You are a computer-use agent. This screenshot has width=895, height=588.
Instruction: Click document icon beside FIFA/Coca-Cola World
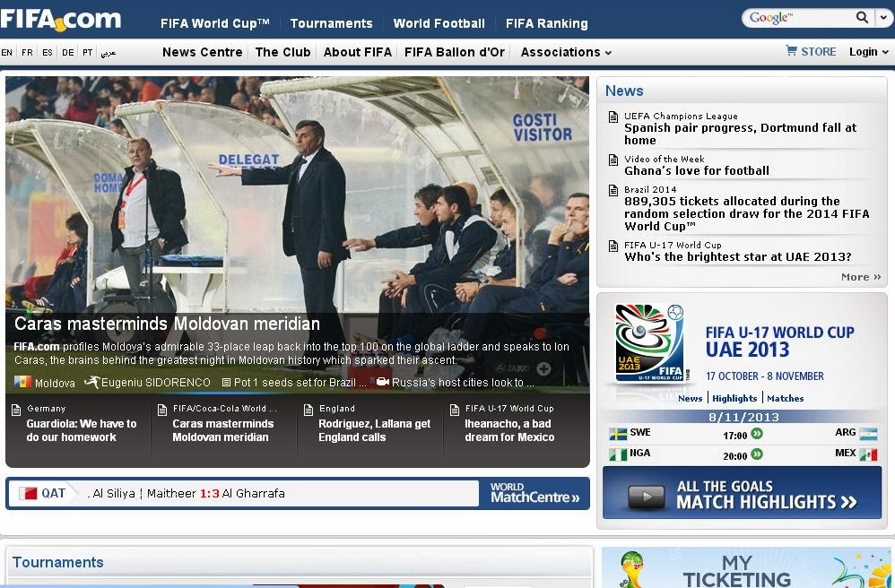[x=162, y=410]
